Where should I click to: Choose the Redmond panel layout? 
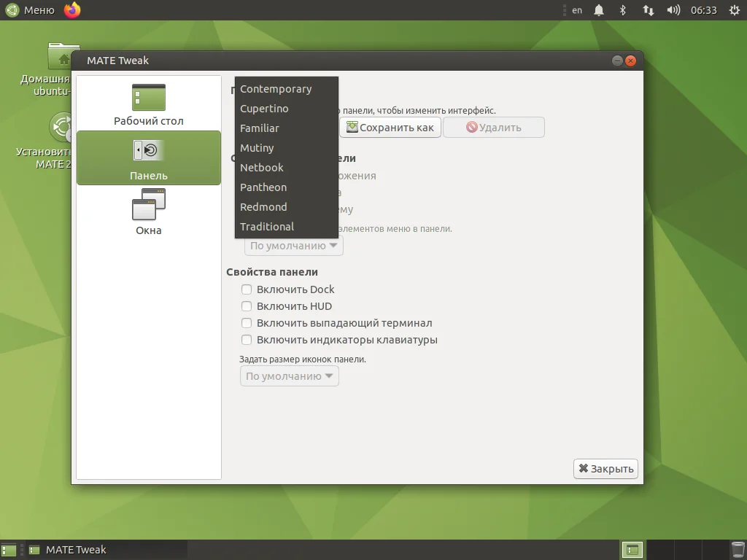(x=286, y=207)
